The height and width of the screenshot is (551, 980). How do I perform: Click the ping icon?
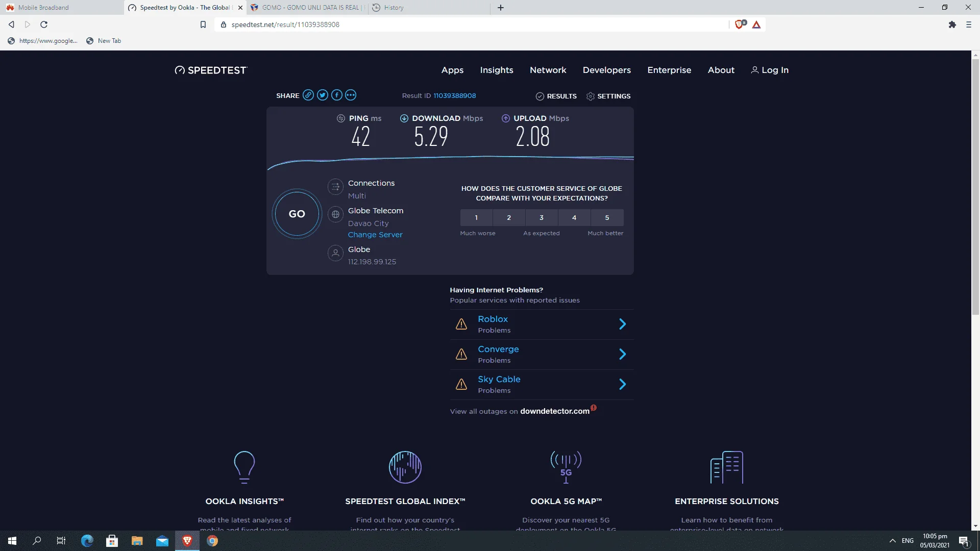click(341, 118)
